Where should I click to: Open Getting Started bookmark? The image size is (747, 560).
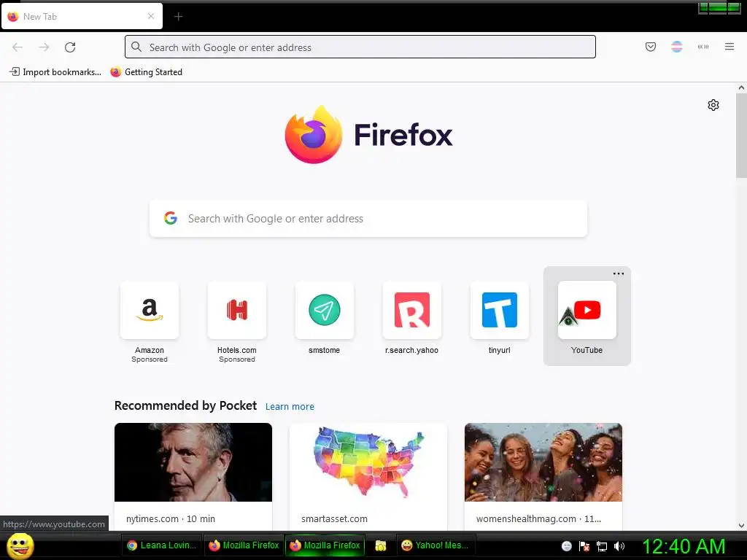tap(146, 72)
